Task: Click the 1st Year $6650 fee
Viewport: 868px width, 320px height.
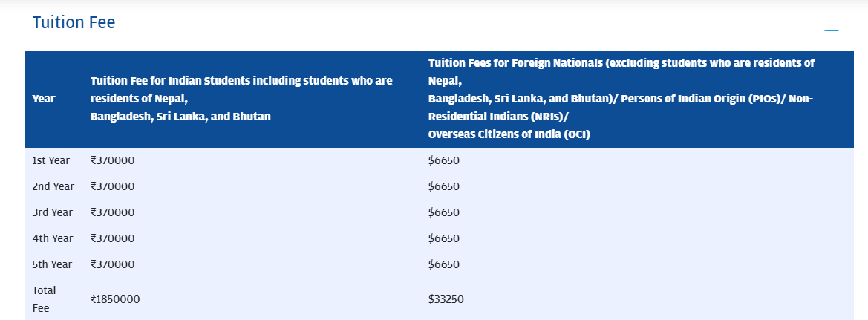Action: click(x=444, y=160)
